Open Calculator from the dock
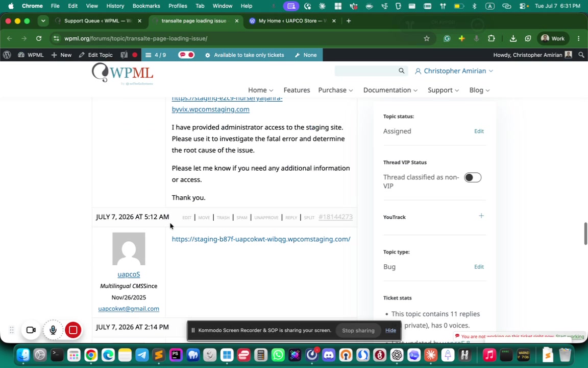This screenshot has width=588, height=368. [261, 355]
